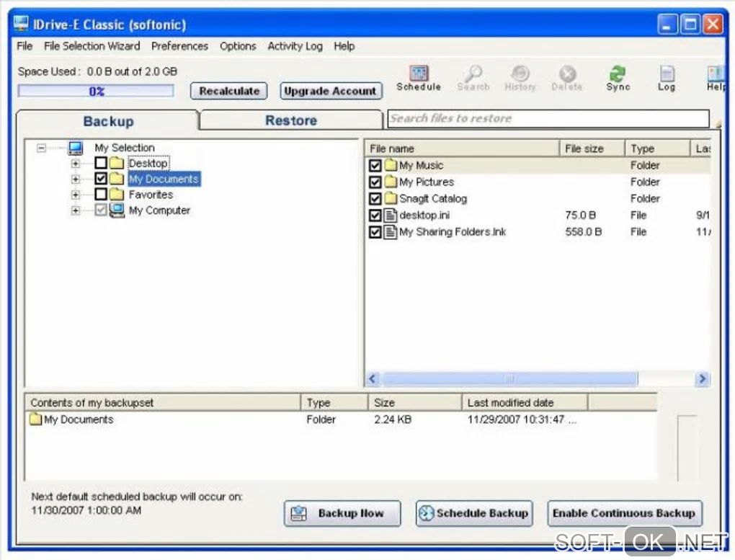The height and width of the screenshot is (560, 735).
Task: Sort file list by Type column header
Action: point(657,148)
